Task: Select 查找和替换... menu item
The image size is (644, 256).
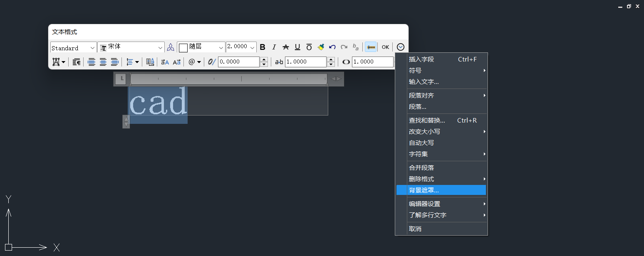Action: [441, 121]
